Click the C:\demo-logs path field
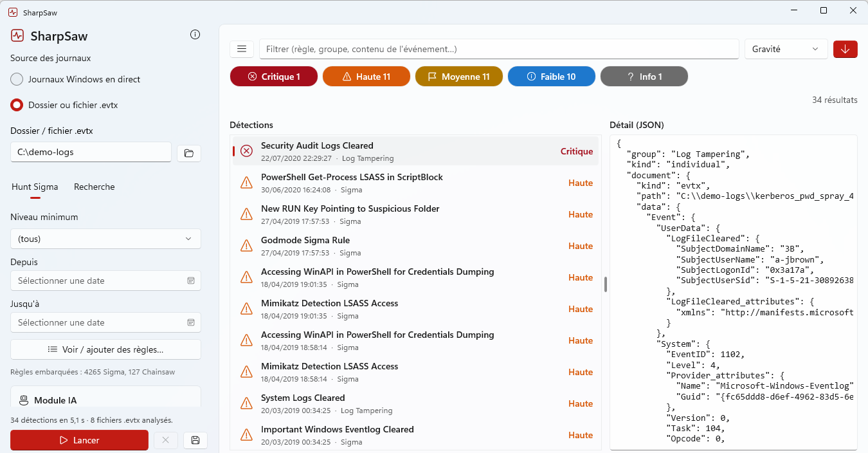This screenshot has width=868, height=453. [91, 152]
